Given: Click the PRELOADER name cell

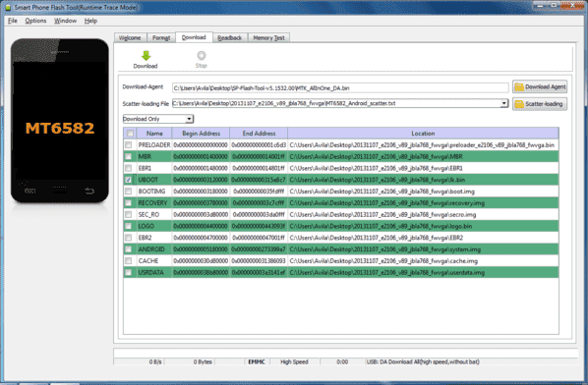Looking at the screenshot, I should [154, 145].
